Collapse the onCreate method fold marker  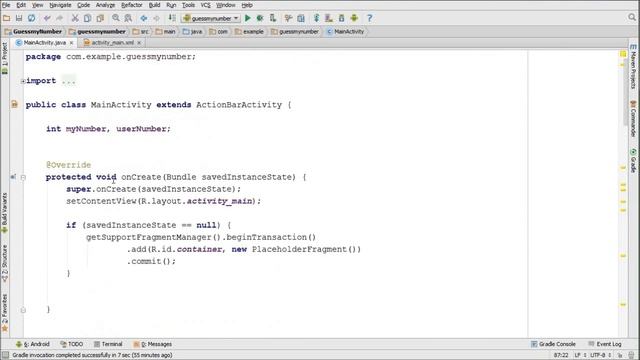(x=23, y=177)
